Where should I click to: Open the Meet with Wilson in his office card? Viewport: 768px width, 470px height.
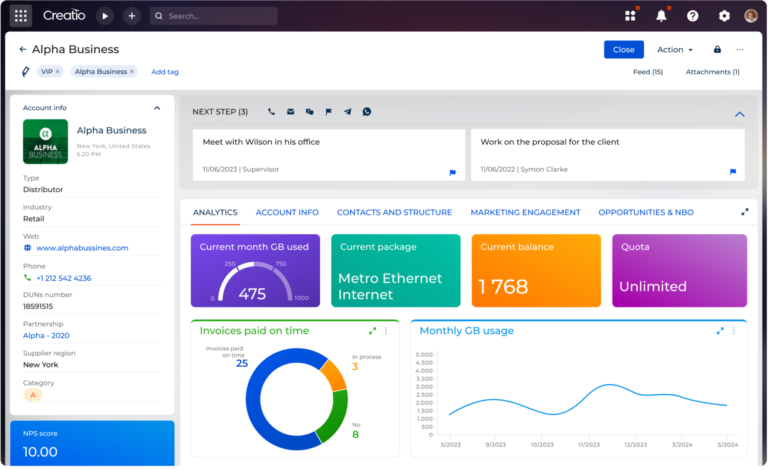click(329, 155)
